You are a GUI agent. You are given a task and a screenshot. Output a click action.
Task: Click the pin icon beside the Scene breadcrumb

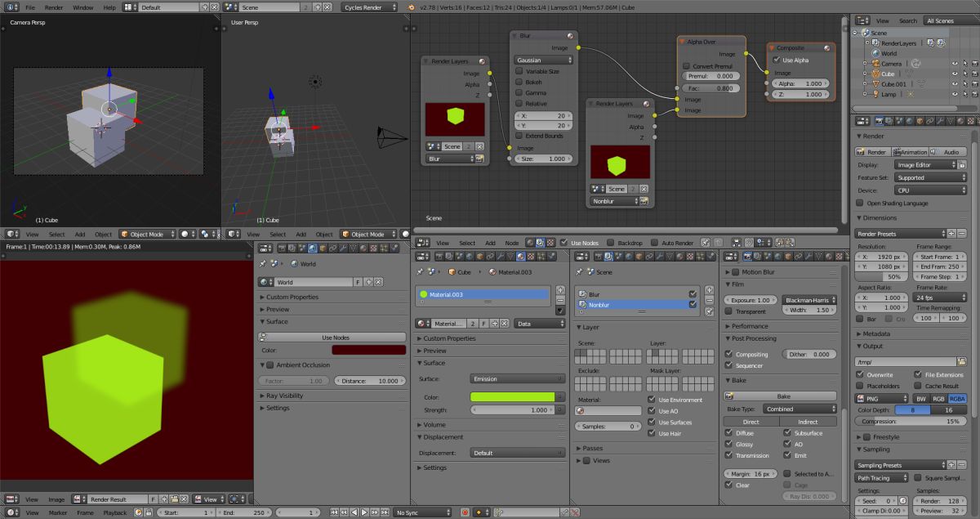(x=578, y=271)
